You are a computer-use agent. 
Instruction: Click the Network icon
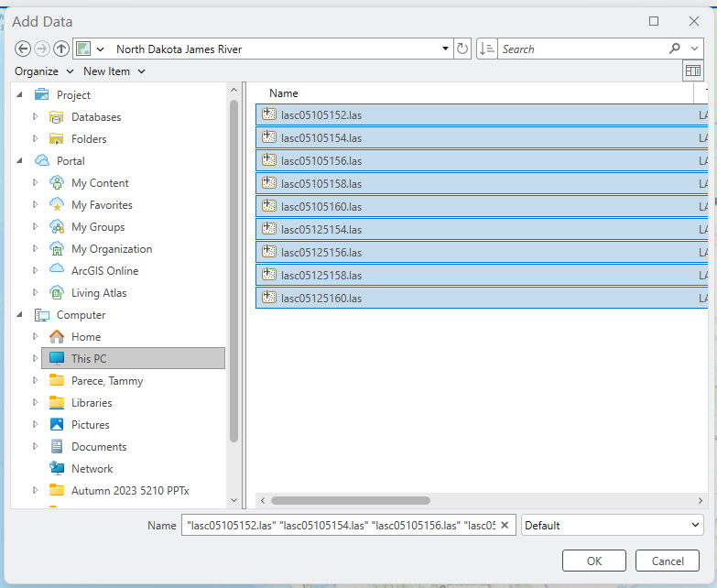(56, 468)
